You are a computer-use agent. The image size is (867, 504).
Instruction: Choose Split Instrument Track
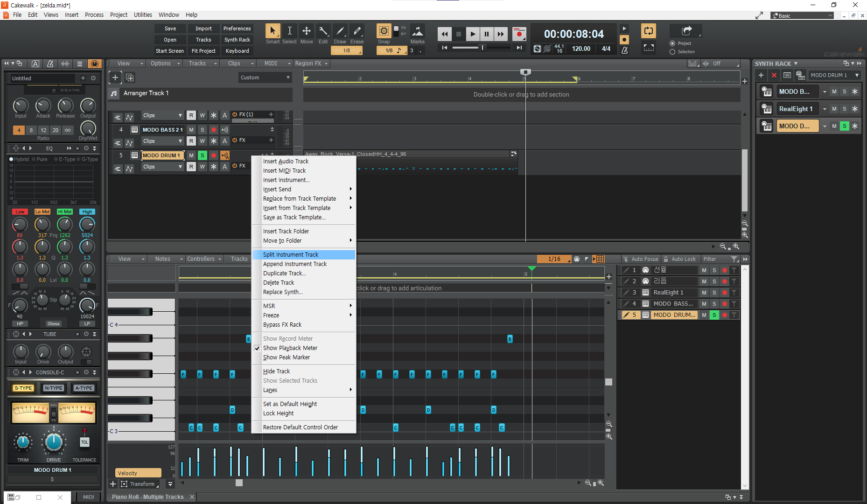pyautogui.click(x=303, y=255)
